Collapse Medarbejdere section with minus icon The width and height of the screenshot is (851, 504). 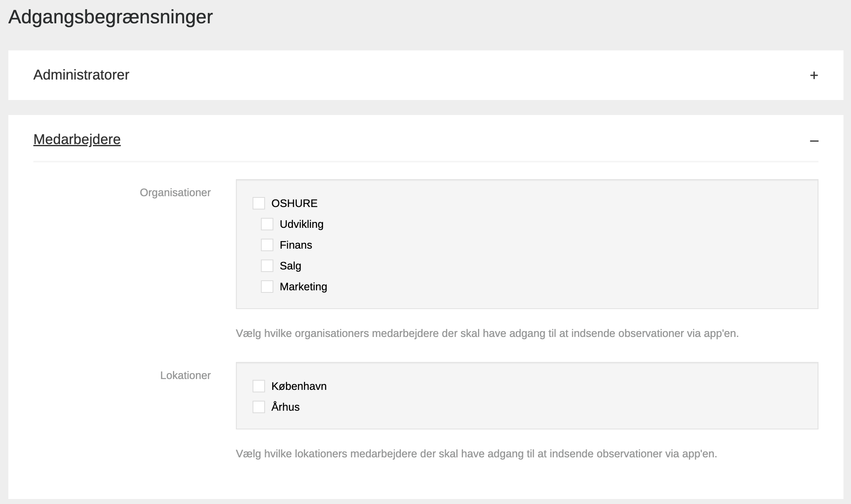click(x=813, y=141)
